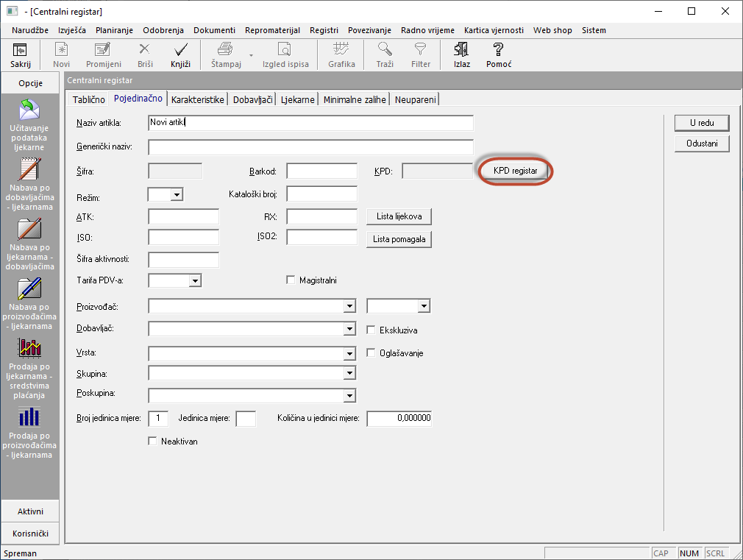Click the KPD registar button
This screenshot has height=560, width=743.
tap(515, 171)
